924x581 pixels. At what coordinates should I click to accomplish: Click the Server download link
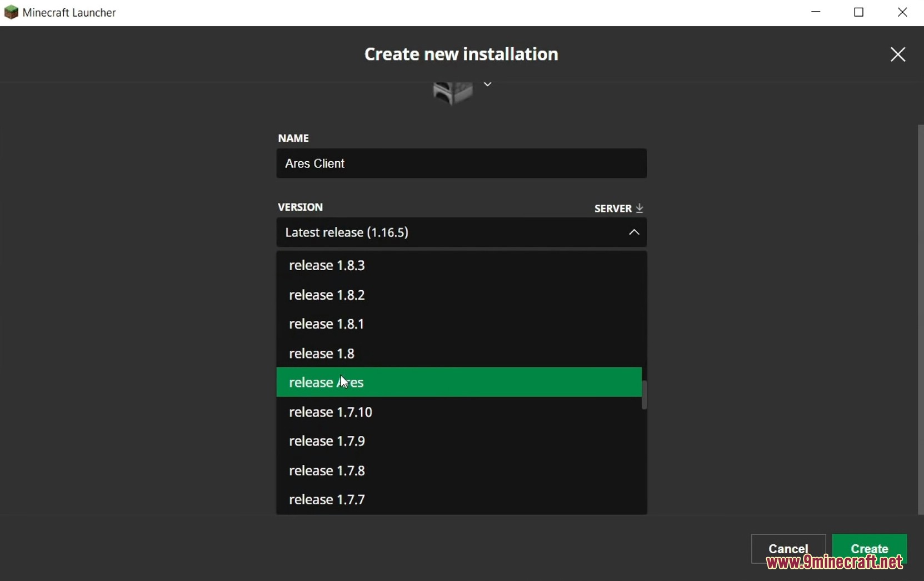click(x=618, y=208)
